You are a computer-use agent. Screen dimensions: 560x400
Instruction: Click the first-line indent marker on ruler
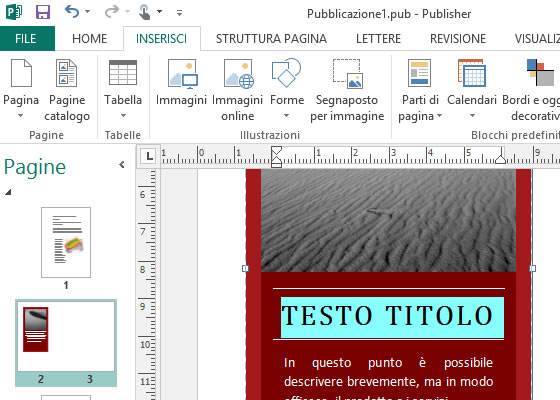[276, 151]
